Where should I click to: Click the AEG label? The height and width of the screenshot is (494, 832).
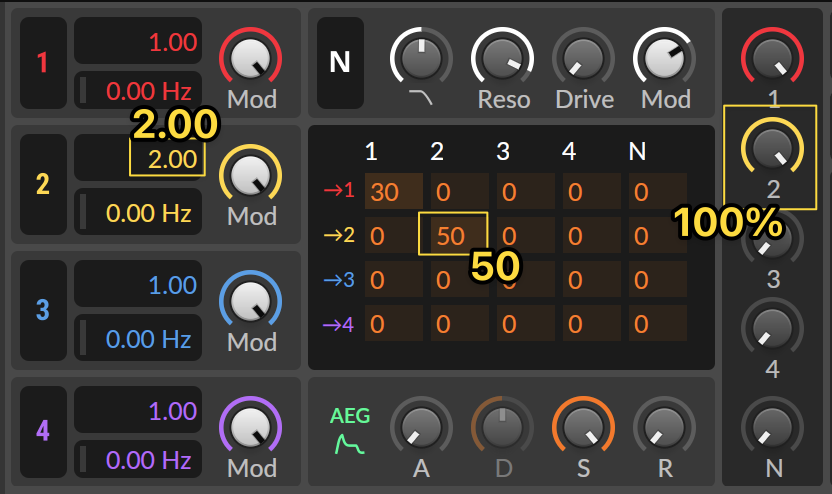350,415
